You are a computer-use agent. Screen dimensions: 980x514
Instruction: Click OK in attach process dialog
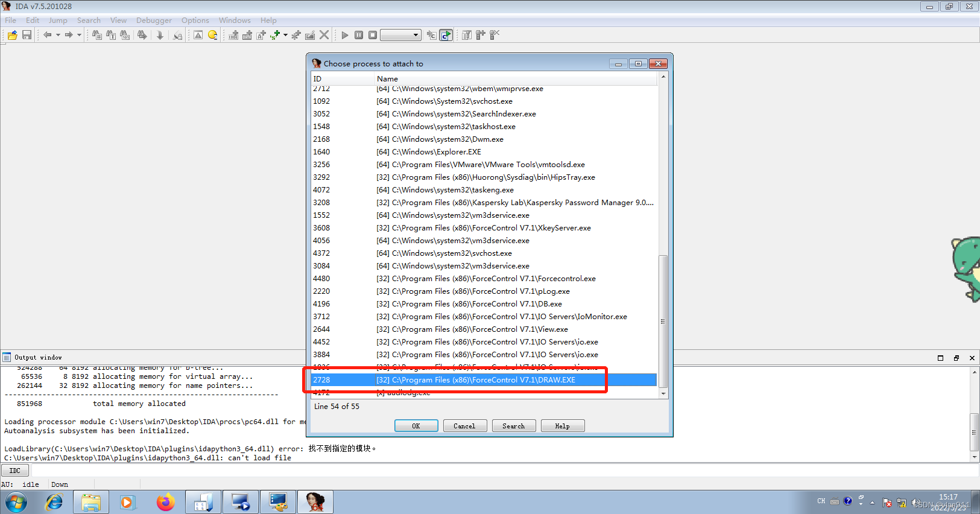coord(416,426)
